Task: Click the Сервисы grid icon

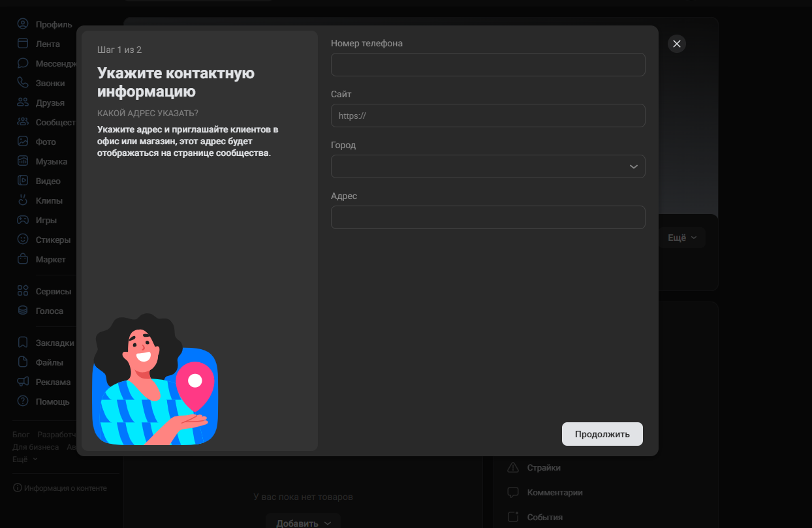Action: 23,291
